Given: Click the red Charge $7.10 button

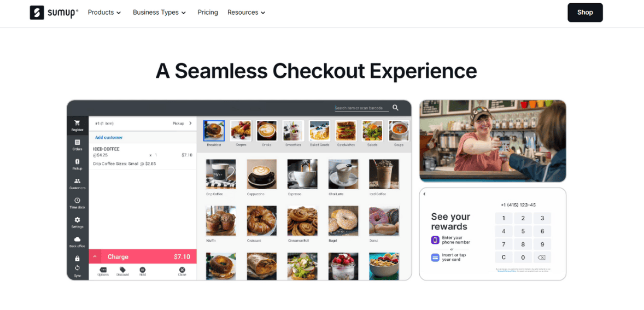Looking at the screenshot, I should (143, 256).
